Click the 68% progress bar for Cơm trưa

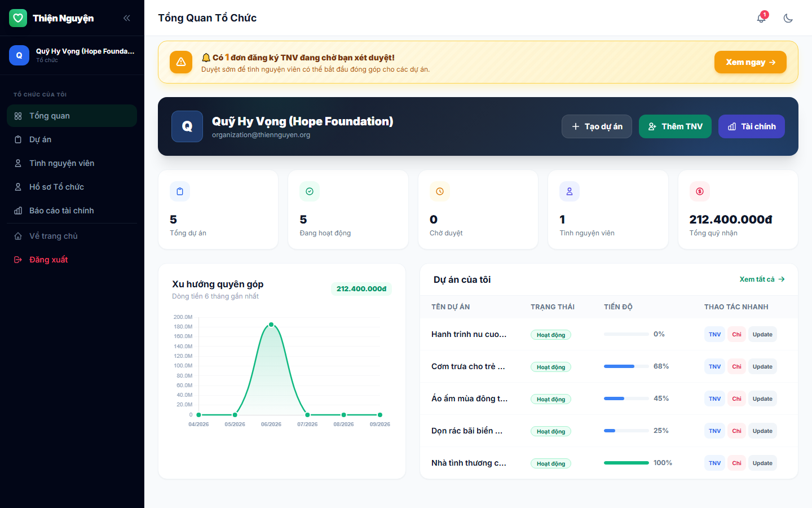(626, 366)
